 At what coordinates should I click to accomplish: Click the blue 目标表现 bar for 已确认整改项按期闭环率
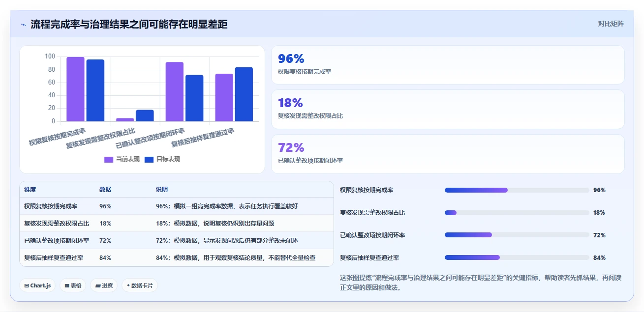pyautogui.click(x=194, y=98)
